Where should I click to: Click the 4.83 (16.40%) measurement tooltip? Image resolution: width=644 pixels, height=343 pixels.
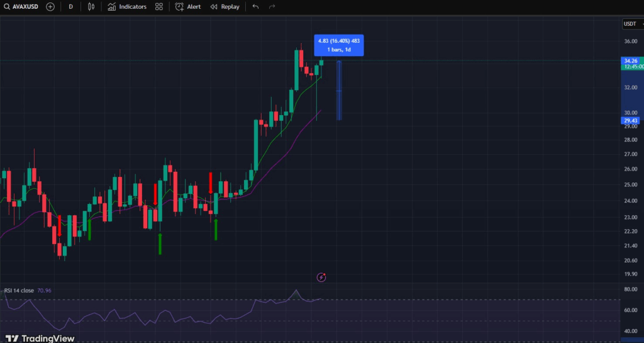click(x=339, y=45)
